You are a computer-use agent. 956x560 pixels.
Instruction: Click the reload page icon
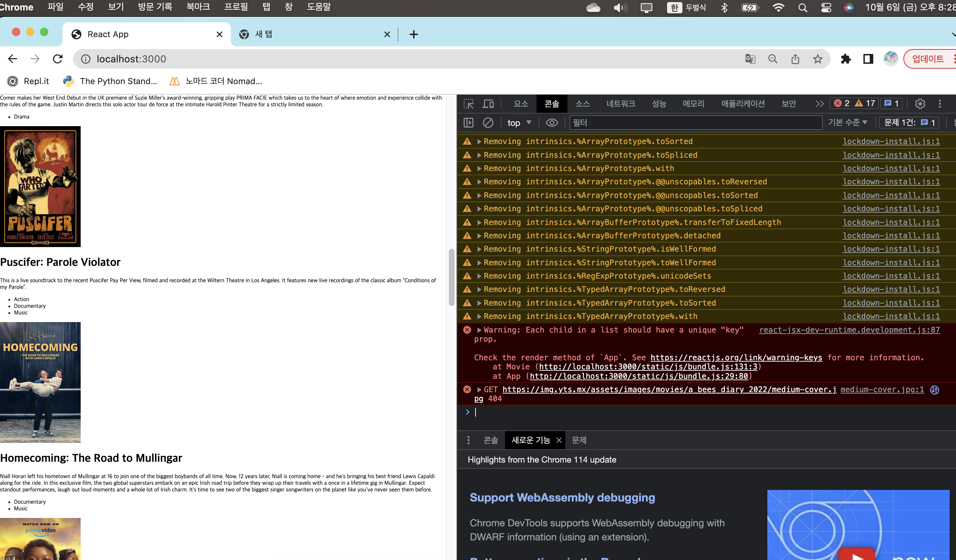click(x=58, y=59)
